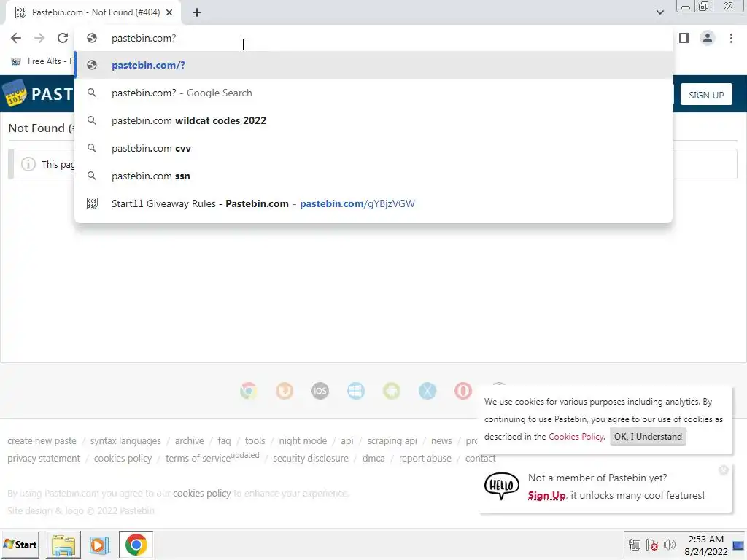Open Chrome three-dot menu
Image resolution: width=747 pixels, height=560 pixels.
click(x=731, y=38)
